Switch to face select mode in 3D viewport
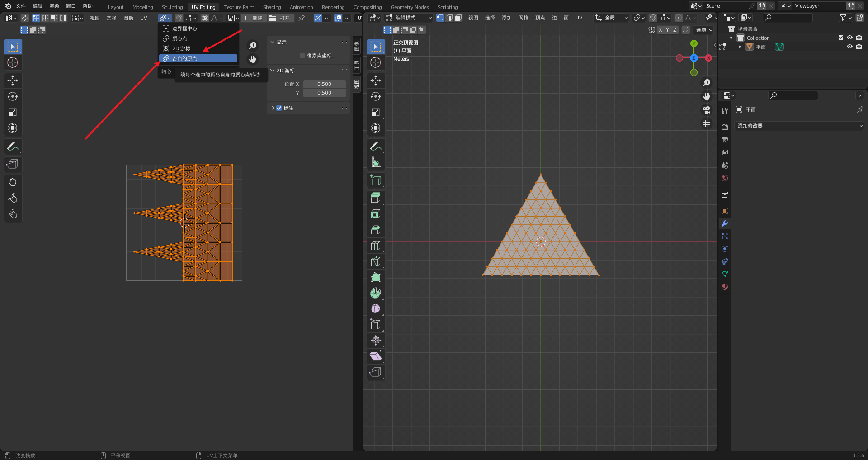The height and width of the screenshot is (460, 868). pyautogui.click(x=458, y=18)
